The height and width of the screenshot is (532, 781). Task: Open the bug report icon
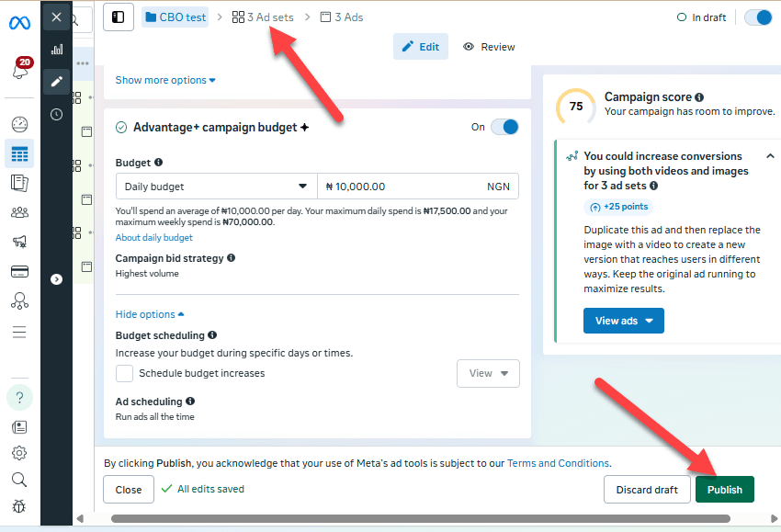(19, 506)
